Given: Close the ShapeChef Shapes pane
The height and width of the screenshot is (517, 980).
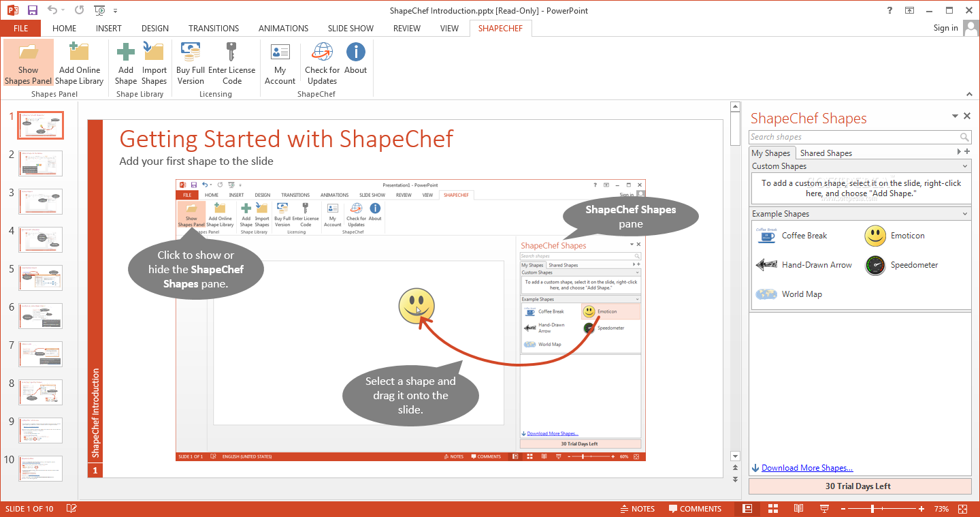Looking at the screenshot, I should [x=967, y=116].
